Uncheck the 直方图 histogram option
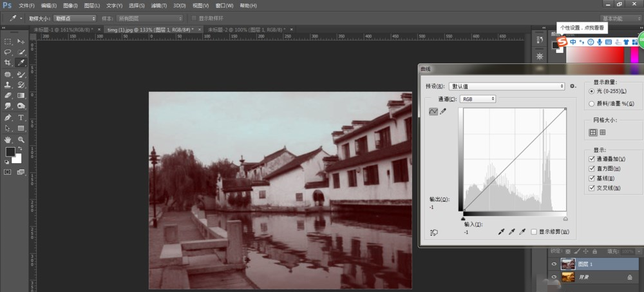Screen dimensions: 644x292 pyautogui.click(x=592, y=168)
